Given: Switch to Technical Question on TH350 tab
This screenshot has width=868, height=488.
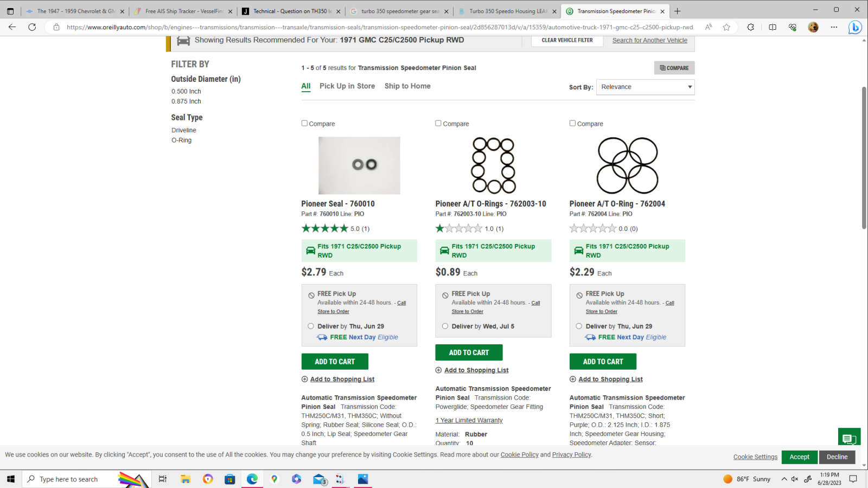Looking at the screenshot, I should point(290,11).
